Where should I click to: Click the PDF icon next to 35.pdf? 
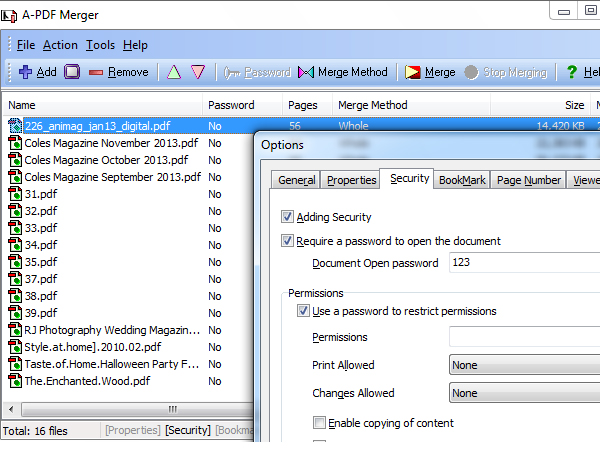pos(15,262)
